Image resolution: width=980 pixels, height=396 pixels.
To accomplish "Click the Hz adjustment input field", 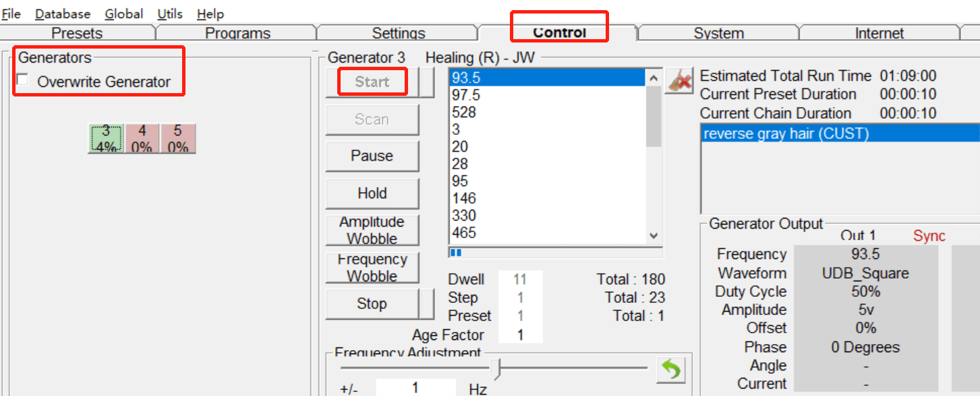I will click(x=415, y=387).
